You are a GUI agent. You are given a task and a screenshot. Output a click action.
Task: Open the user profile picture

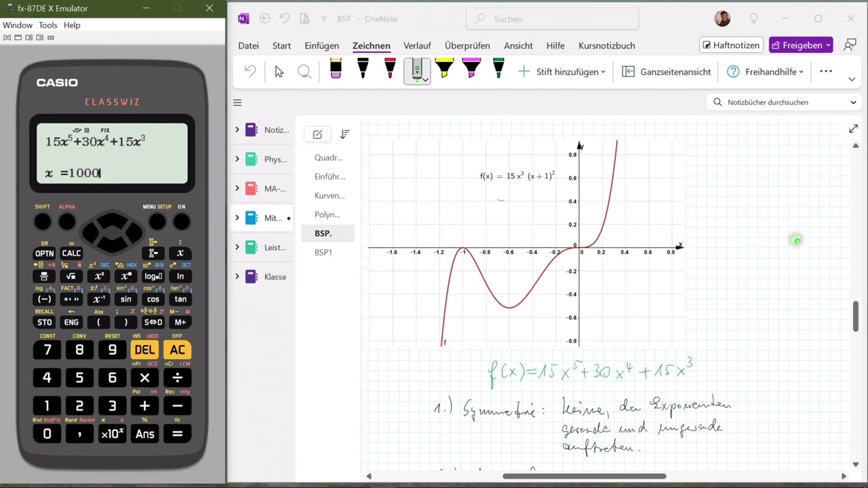(x=722, y=18)
